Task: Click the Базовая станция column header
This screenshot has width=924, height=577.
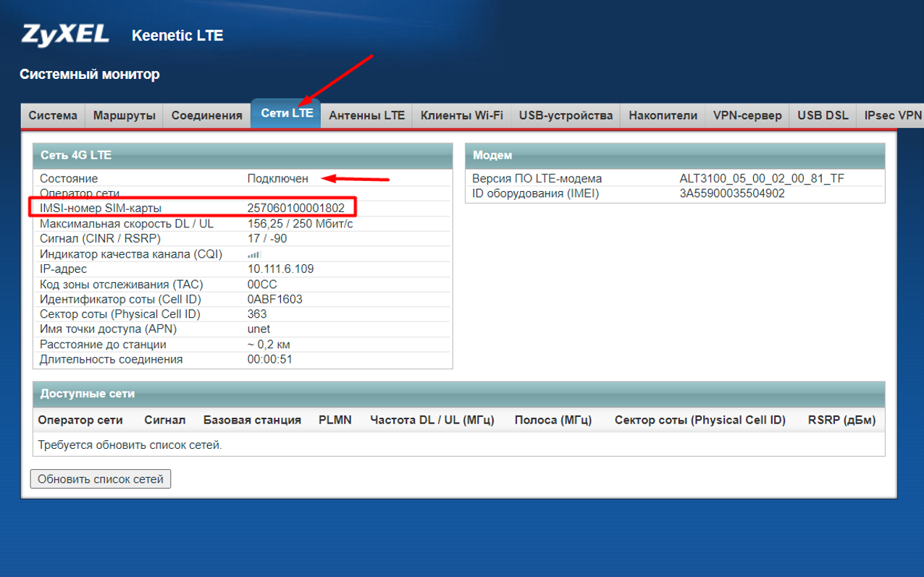Action: click(252, 420)
